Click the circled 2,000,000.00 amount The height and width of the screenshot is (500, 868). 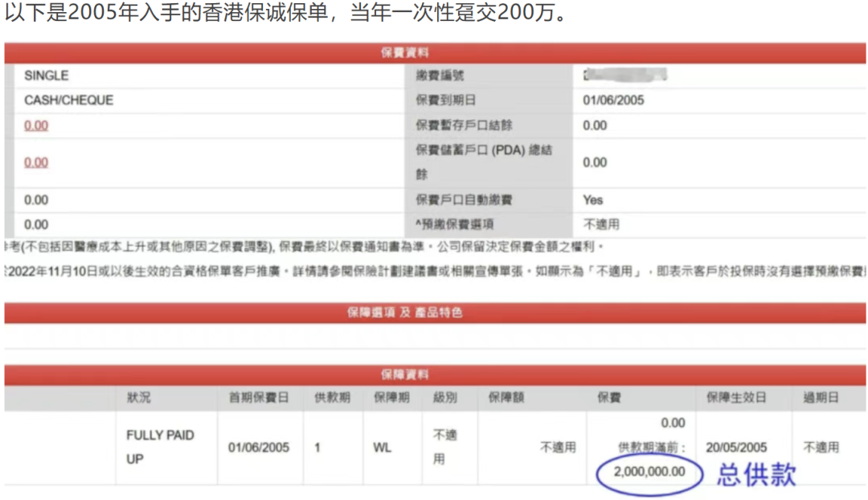(649, 472)
